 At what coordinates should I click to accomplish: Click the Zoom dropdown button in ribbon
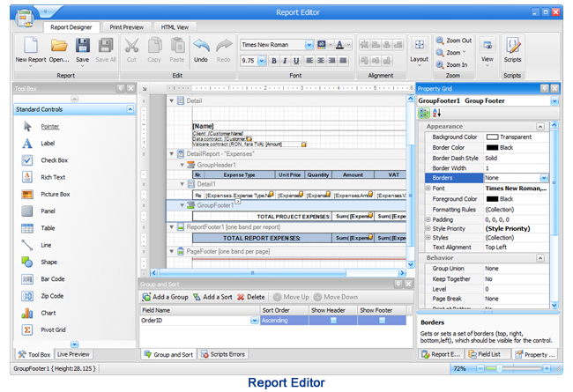click(451, 53)
